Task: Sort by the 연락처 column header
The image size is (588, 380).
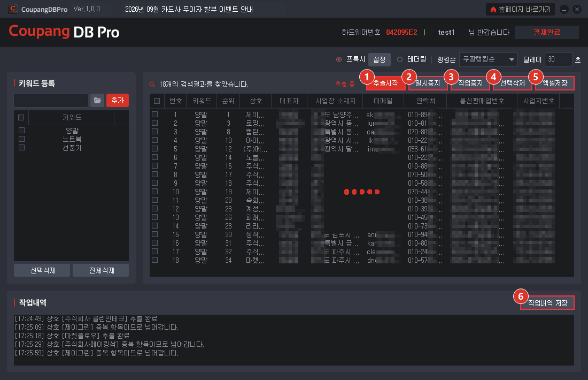Action: pos(425,101)
